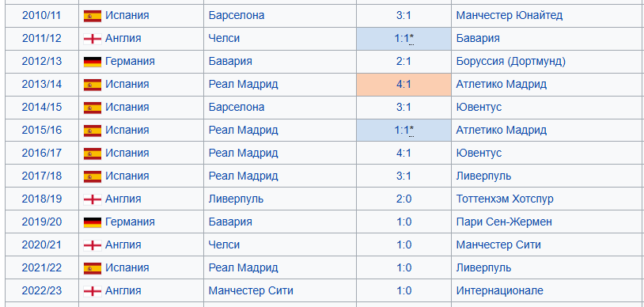Open the Манчестер Юнайтед link
This screenshot has height=307, width=644.
510,16
